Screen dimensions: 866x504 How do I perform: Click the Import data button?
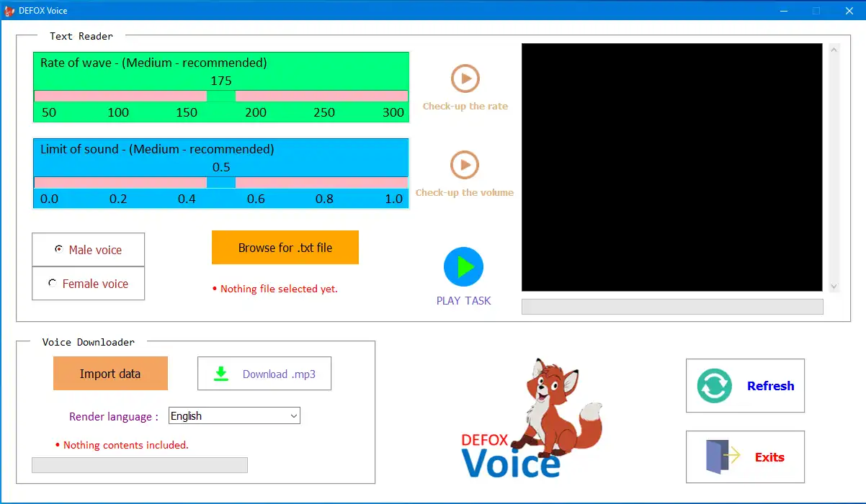click(x=110, y=374)
